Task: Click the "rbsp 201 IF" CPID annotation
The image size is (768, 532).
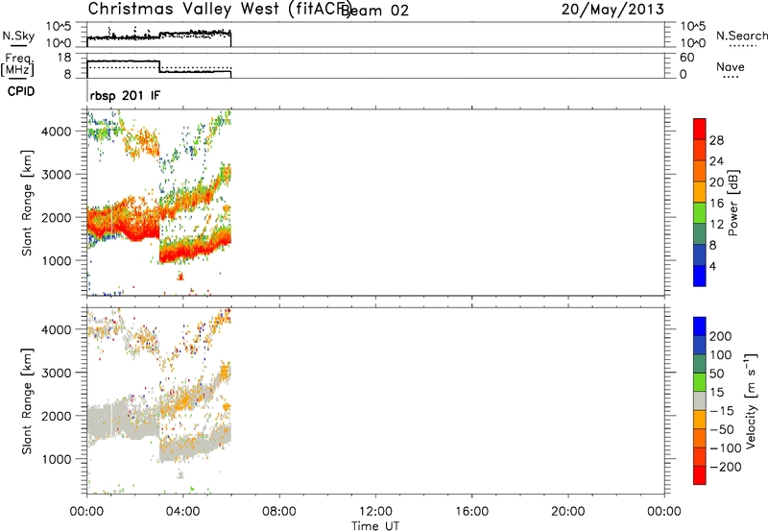Action: (x=125, y=95)
